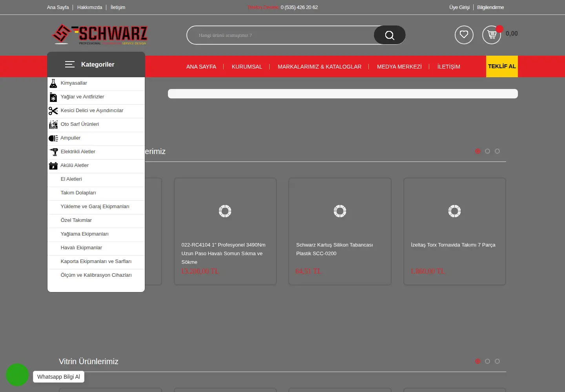565x392 pixels.
Task: Click İletişim top bar link
Action: [118, 7]
